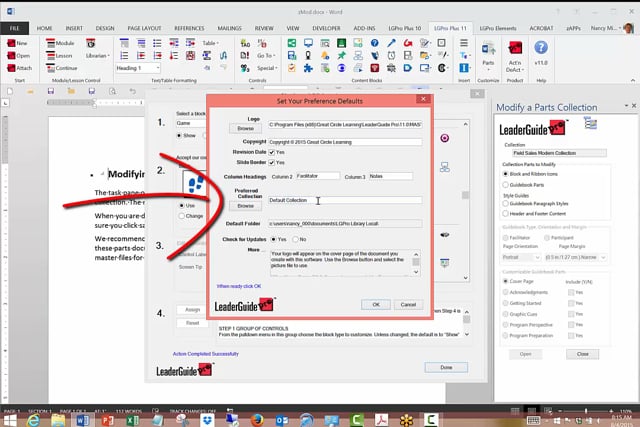Click the large blue Help question mark icon
640x427 pixels.
[541, 48]
